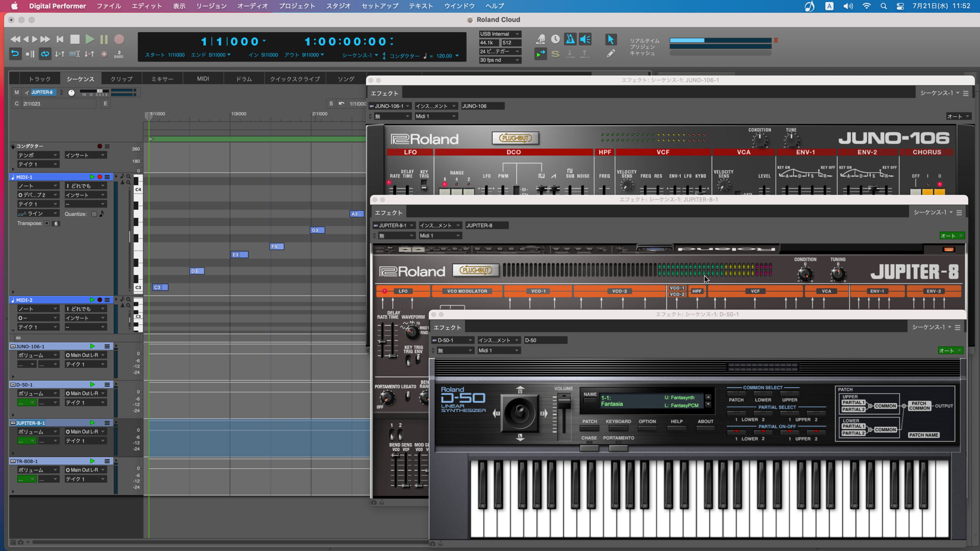
Task: Open the ソング tab
Action: pos(346,79)
